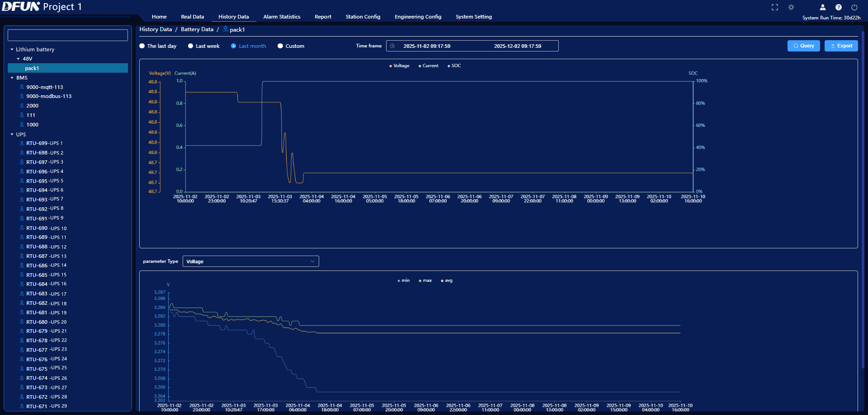868x415 pixels.
Task: Open the help question-mark icon
Action: [839, 7]
